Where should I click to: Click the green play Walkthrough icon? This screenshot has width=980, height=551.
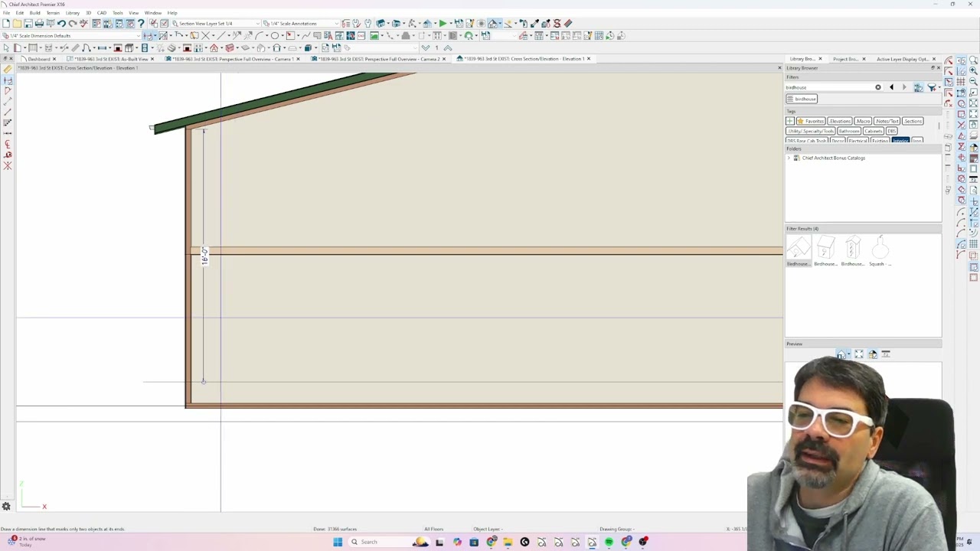click(443, 23)
